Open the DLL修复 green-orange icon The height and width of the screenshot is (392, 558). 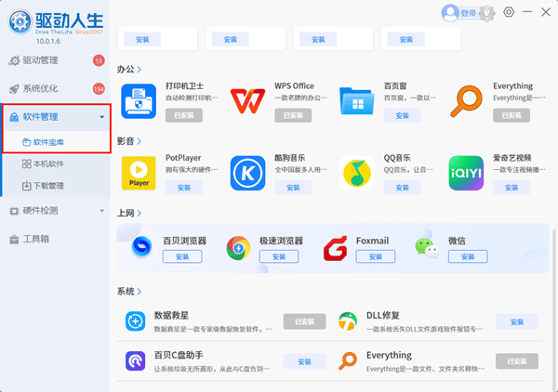tap(348, 321)
